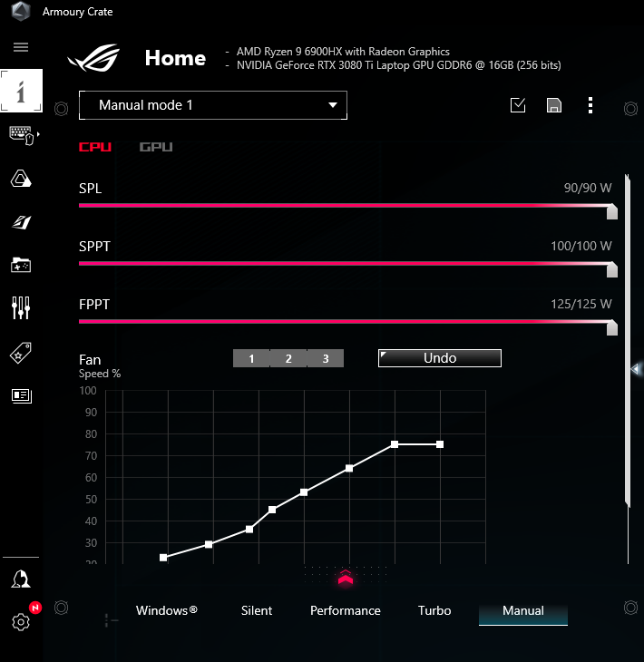Click the ROG logo next to Home
The height and width of the screenshot is (662, 644).
93,58
